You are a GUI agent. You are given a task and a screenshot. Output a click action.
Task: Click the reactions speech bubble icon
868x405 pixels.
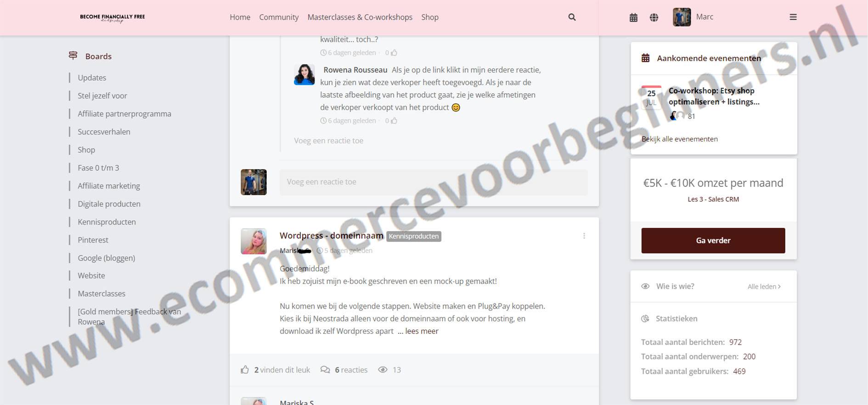(x=325, y=370)
